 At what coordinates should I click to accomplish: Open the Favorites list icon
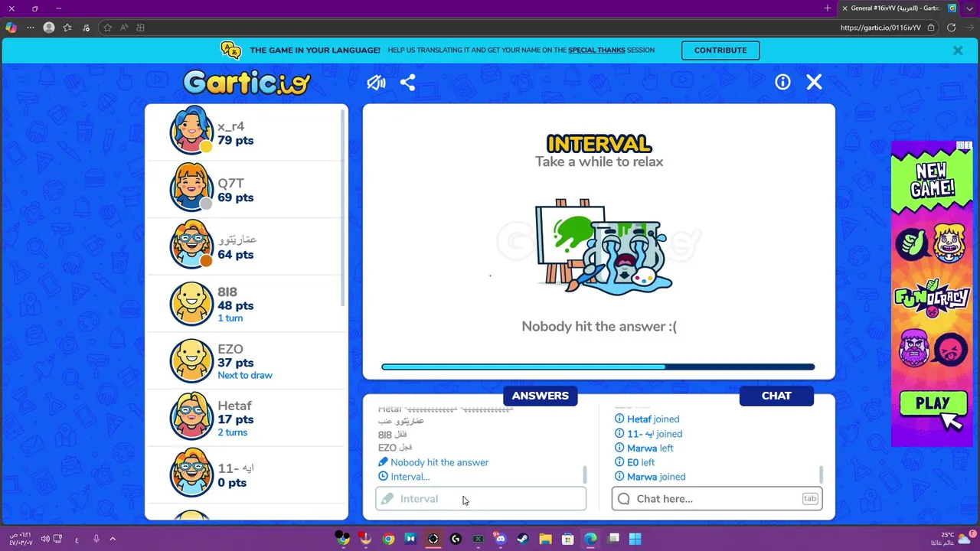[67, 28]
